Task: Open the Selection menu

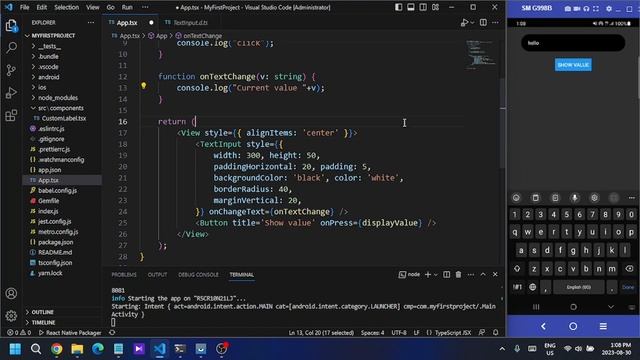Action: tap(67, 7)
